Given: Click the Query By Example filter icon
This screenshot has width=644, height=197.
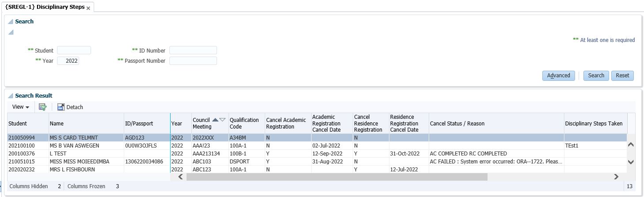Looking at the screenshot, I should click(x=43, y=107).
